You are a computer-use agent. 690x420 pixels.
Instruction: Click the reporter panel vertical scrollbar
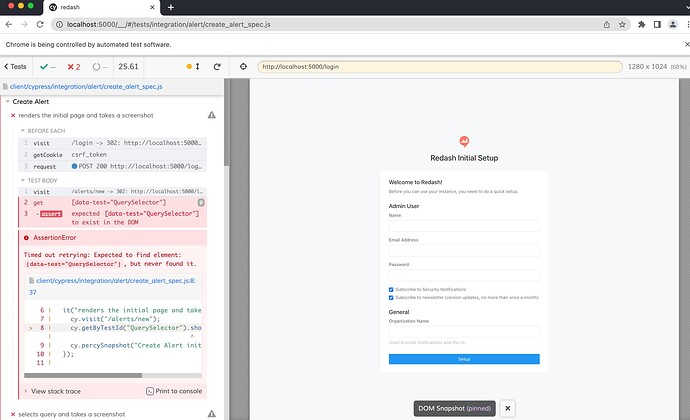click(x=226, y=123)
